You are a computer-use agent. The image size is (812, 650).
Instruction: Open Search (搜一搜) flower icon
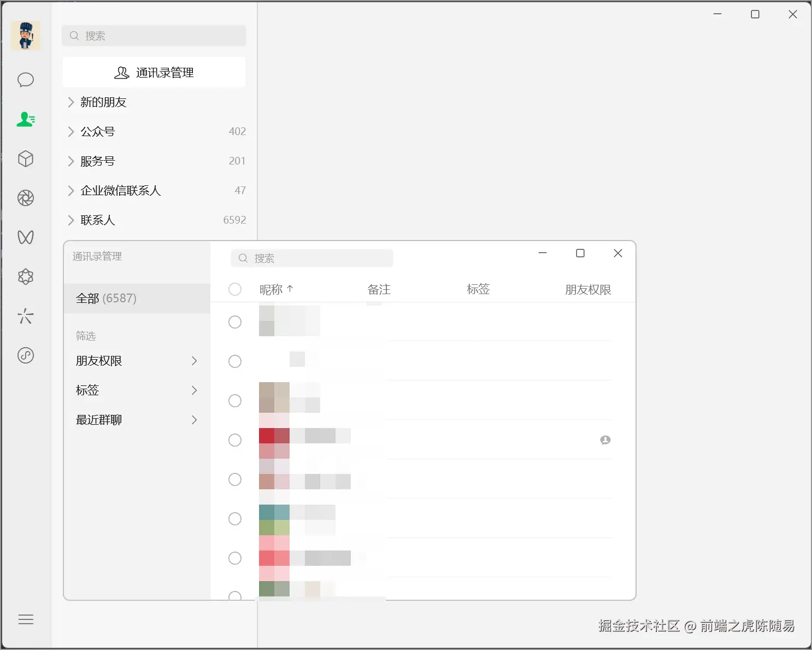point(26,277)
